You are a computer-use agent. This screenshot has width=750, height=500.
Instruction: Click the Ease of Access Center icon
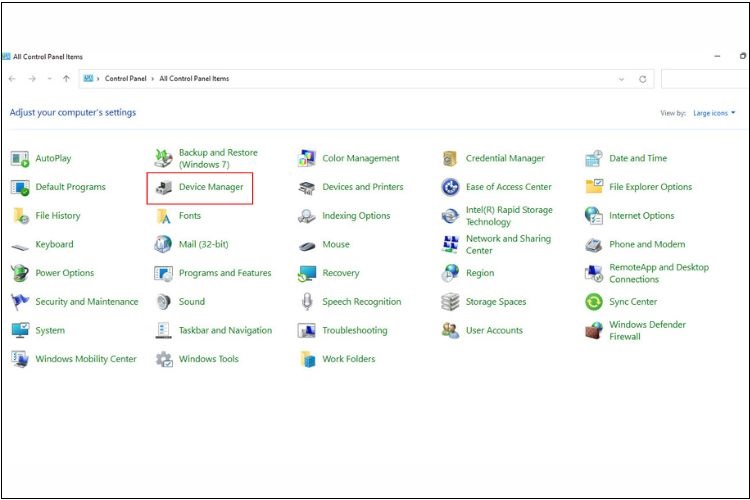pyautogui.click(x=450, y=187)
